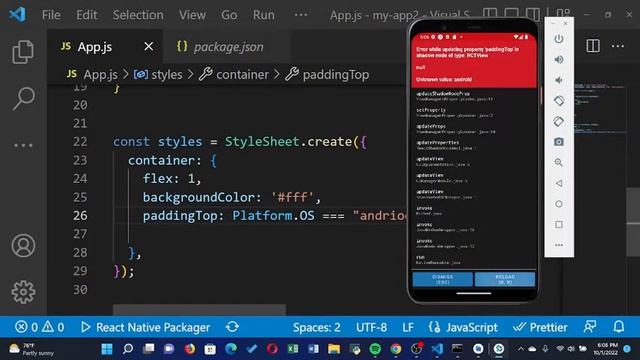Image resolution: width=640 pixels, height=360 pixels.
Task: Tap DISMISS button on phone error screen
Action: tap(442, 279)
